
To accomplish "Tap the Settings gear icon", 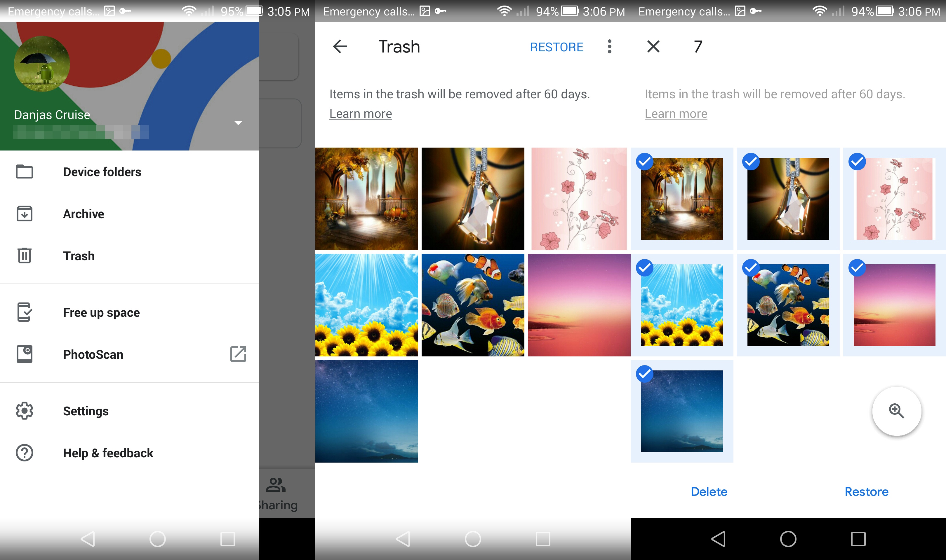I will (x=25, y=411).
